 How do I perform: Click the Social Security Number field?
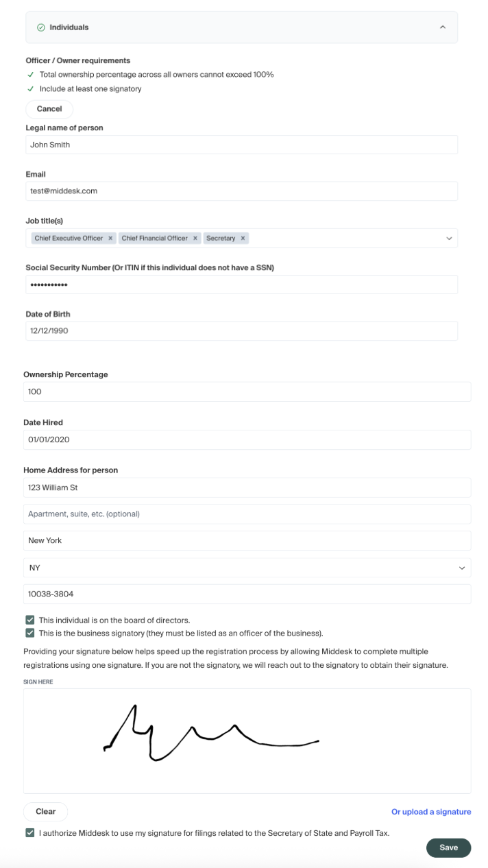point(241,285)
